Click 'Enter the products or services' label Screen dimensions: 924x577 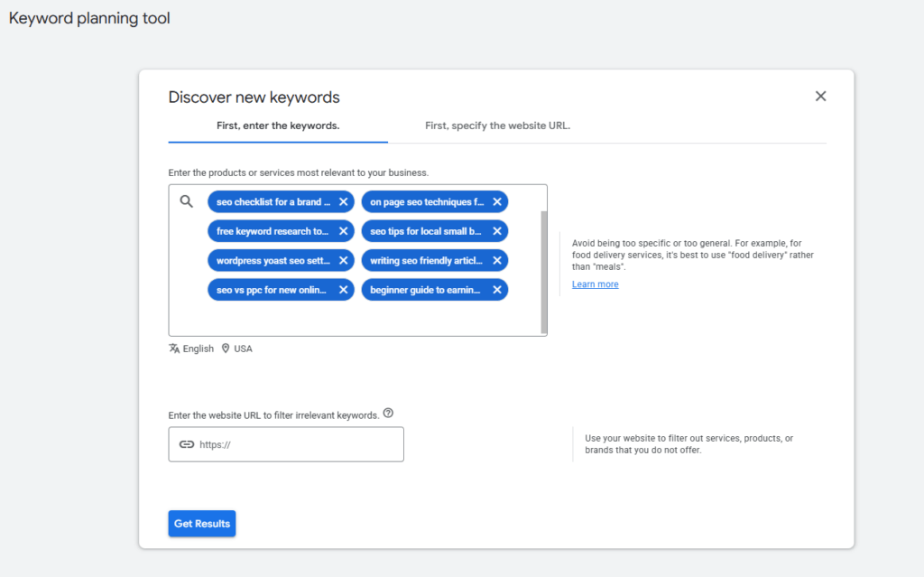(x=298, y=172)
